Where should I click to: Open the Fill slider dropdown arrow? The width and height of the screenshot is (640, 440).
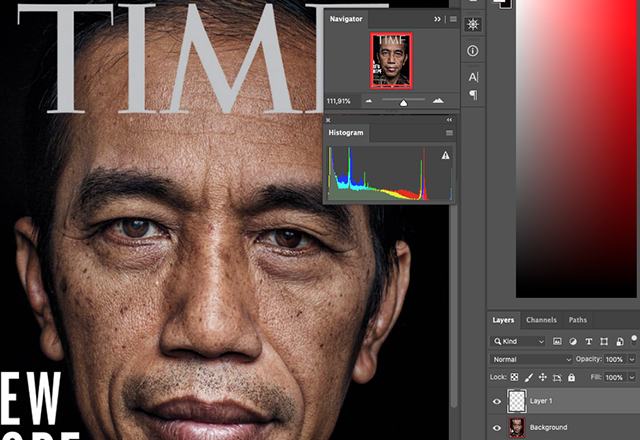click(x=632, y=378)
